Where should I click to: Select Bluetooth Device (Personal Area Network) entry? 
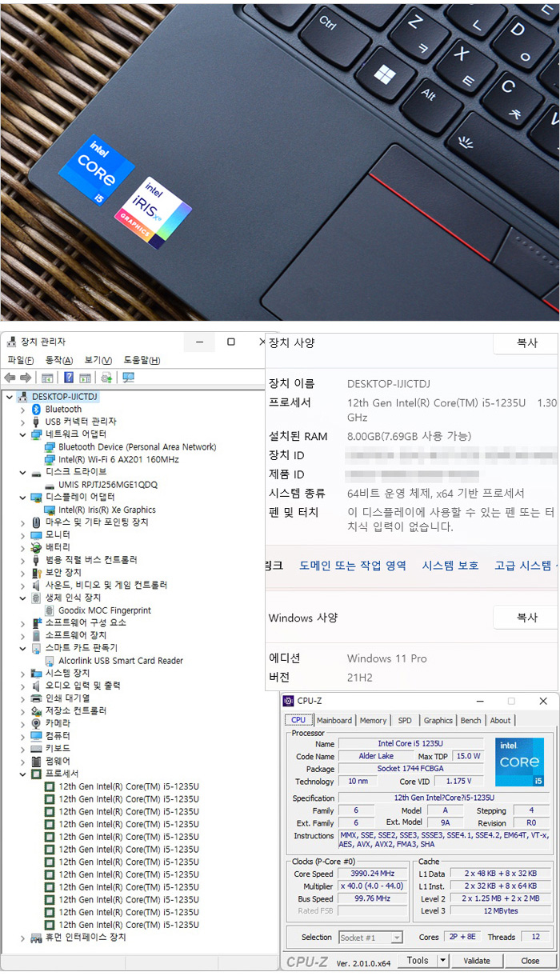138,447
